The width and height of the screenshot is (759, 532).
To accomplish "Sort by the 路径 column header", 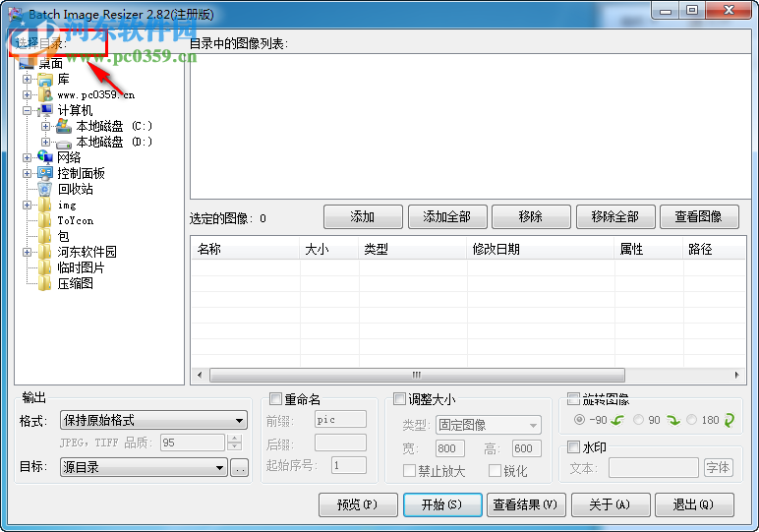I will 714,250.
